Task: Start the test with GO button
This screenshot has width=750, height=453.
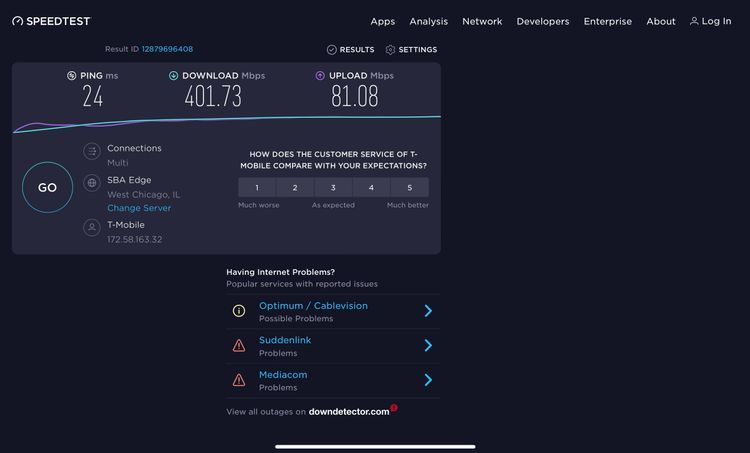Action: click(x=47, y=188)
